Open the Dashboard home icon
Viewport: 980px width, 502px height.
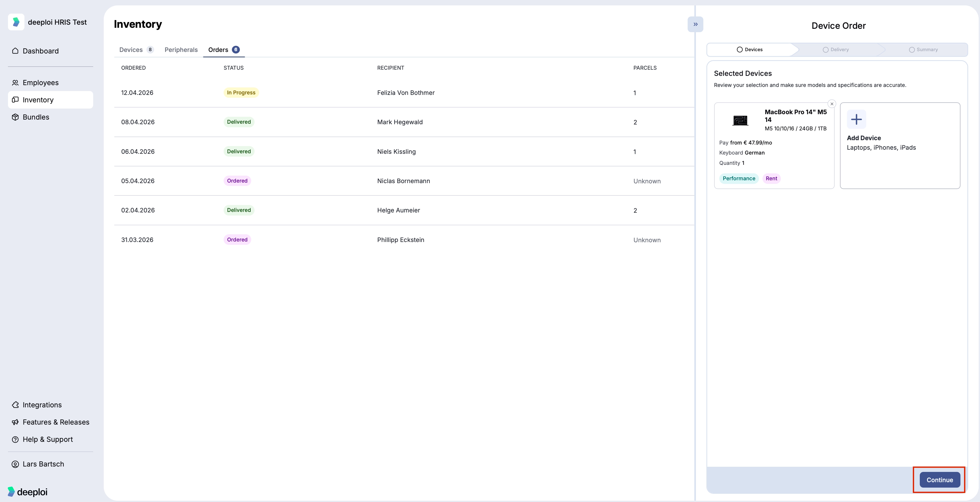[15, 51]
